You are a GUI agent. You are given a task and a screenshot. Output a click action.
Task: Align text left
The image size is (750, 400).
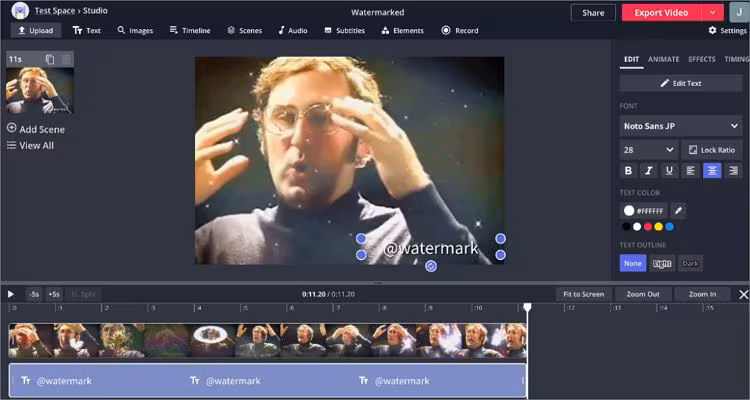click(x=691, y=170)
